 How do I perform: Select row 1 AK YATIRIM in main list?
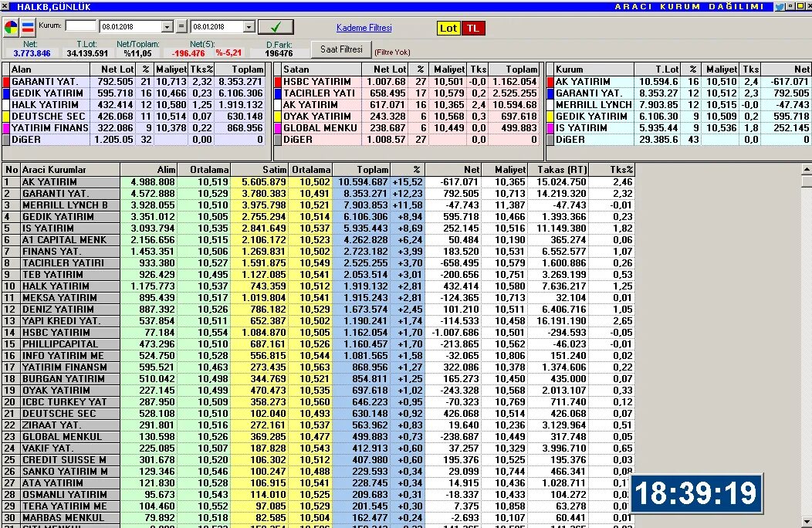(x=319, y=182)
